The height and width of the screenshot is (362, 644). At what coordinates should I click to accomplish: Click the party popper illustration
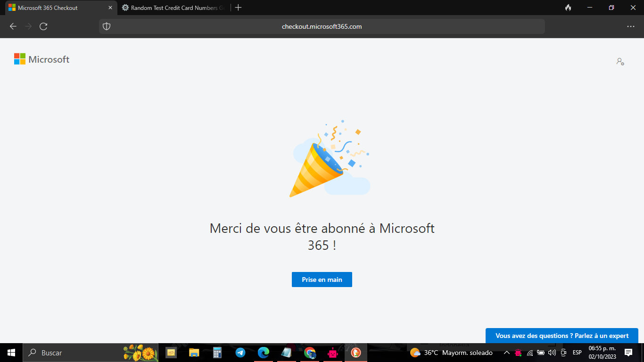tap(329, 159)
